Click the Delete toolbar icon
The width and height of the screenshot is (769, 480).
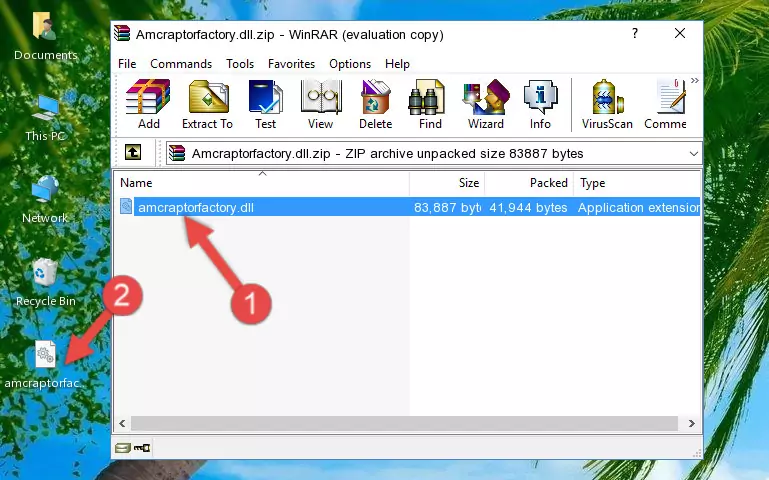[375, 104]
